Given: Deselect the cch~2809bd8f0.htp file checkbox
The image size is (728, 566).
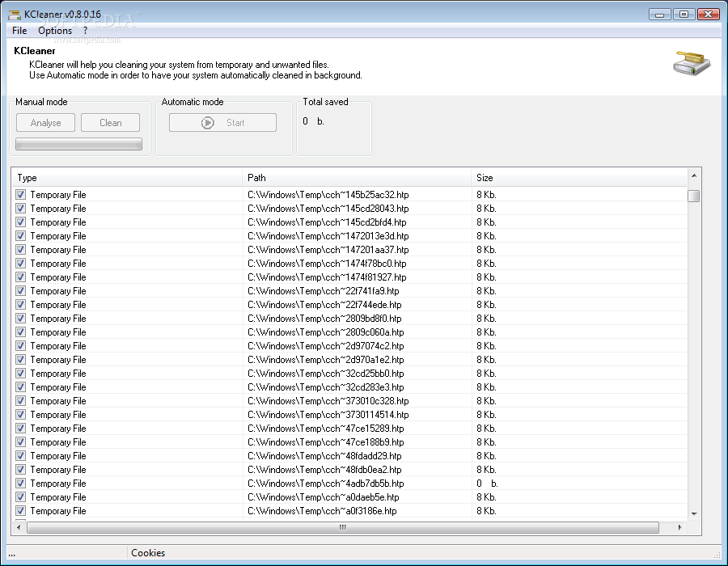Looking at the screenshot, I should [x=20, y=319].
